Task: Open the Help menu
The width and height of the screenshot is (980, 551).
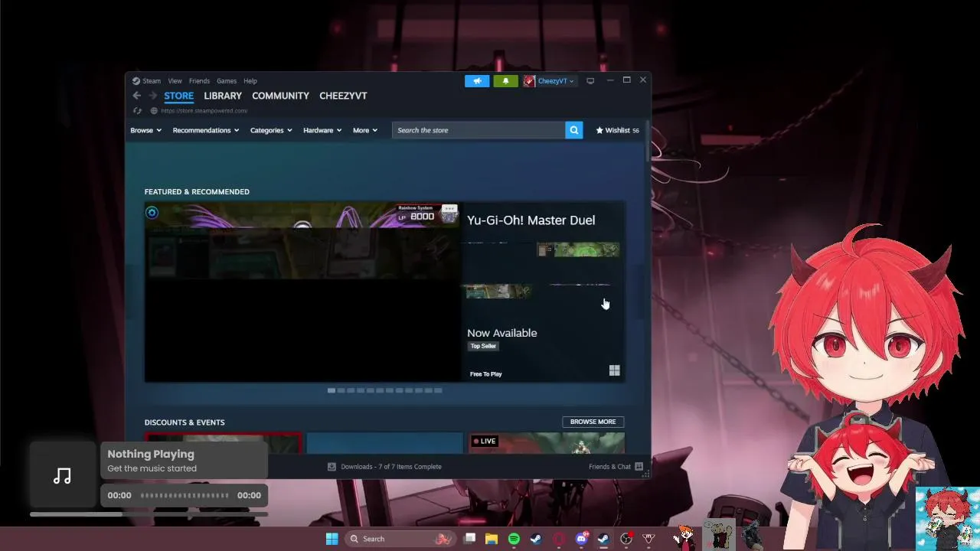Action: 250,81
